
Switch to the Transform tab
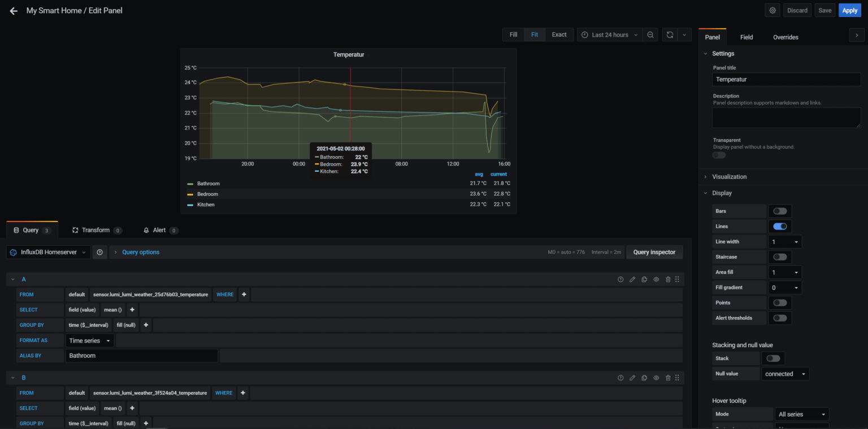[96, 230]
